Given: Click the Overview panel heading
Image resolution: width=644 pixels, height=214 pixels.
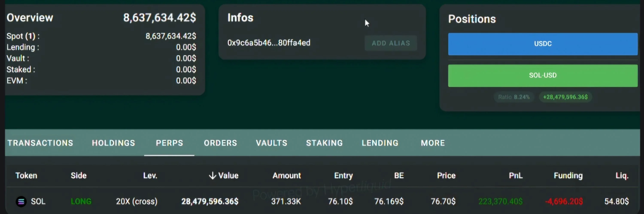Looking at the screenshot, I should coord(30,18).
